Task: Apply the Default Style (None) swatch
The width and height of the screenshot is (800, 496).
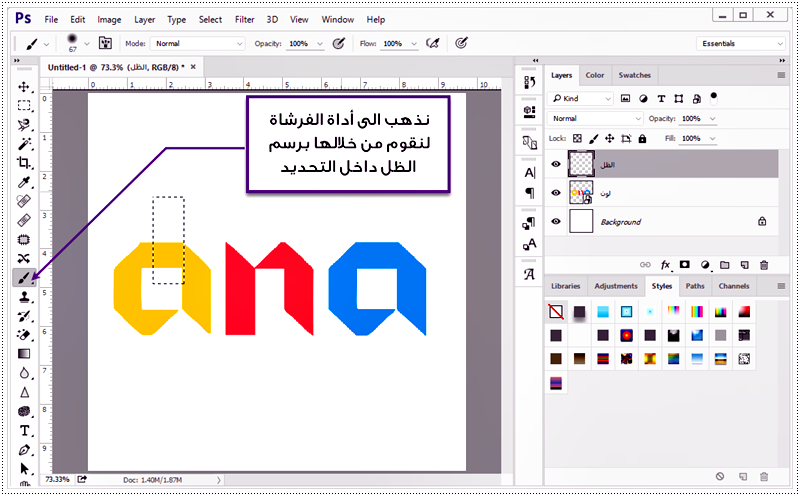Action: tap(556, 311)
